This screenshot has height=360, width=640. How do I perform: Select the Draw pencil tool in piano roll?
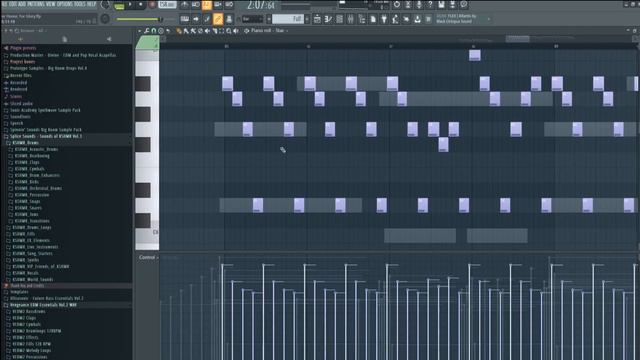179,31
